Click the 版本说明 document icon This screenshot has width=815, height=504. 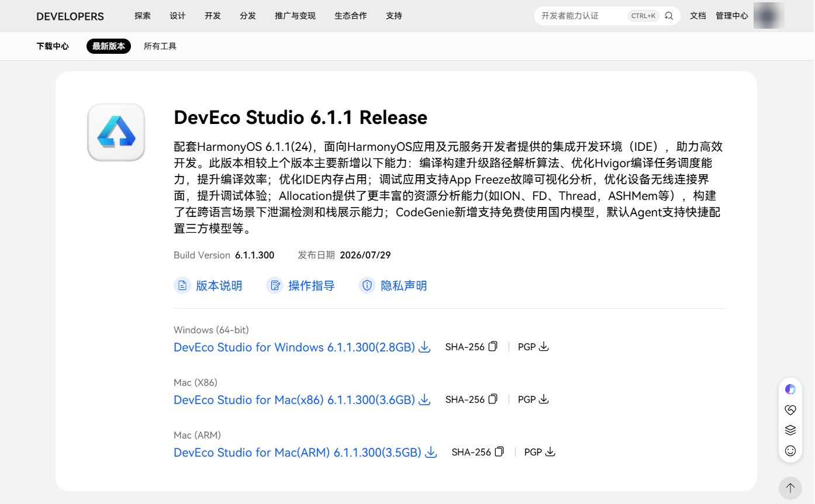point(182,285)
